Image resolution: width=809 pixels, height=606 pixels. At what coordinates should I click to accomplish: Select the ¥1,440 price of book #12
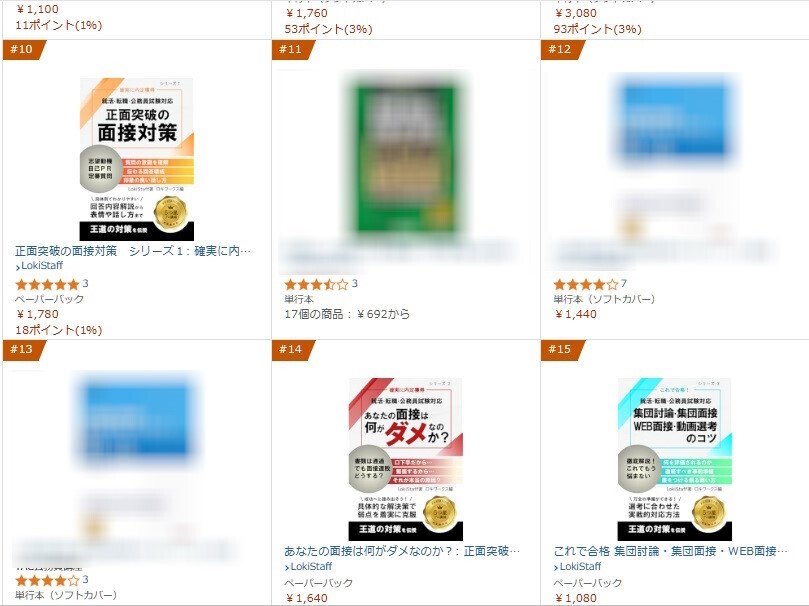[576, 314]
